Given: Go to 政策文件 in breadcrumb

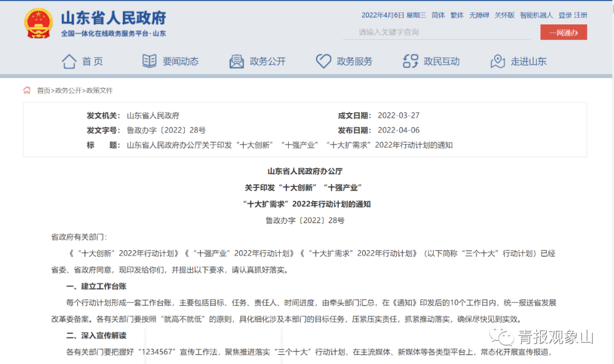Looking at the screenshot, I should [x=99, y=90].
